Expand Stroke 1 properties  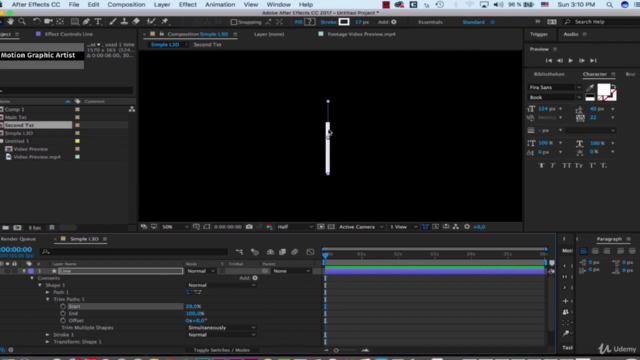pos(47,335)
